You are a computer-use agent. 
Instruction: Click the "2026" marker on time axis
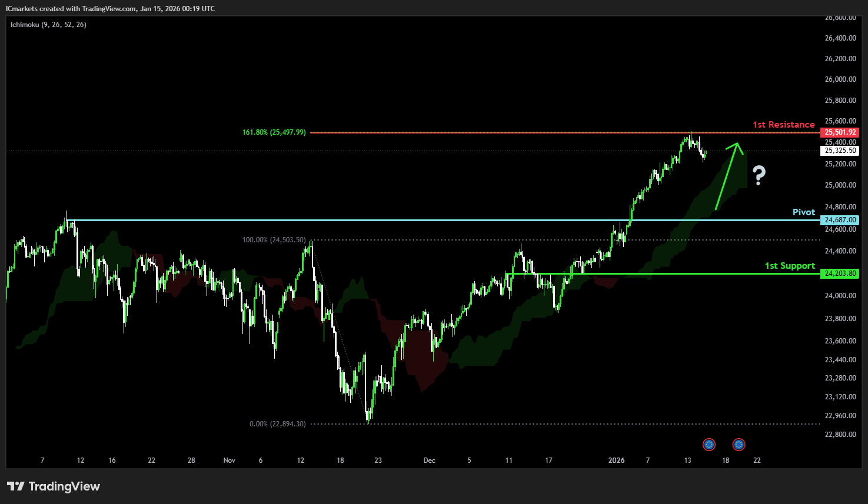[x=616, y=460]
